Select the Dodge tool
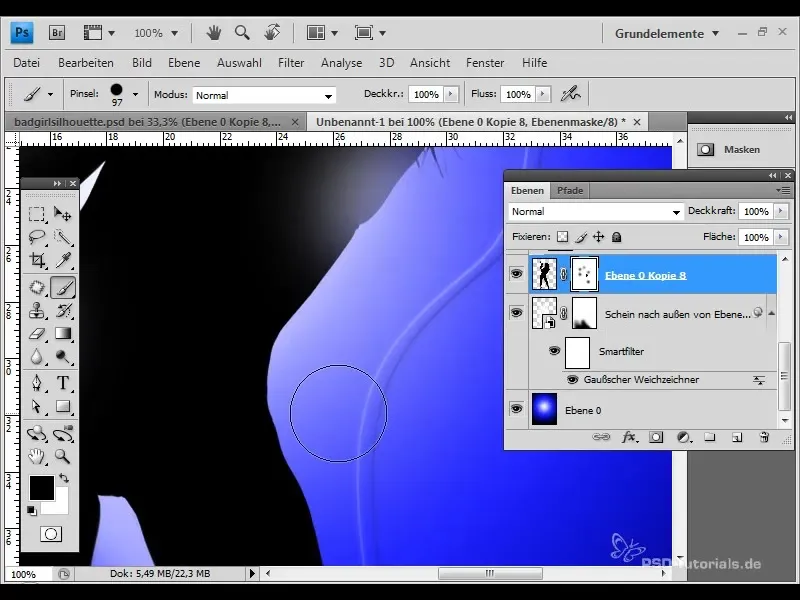Image resolution: width=800 pixels, height=600 pixels. point(63,356)
